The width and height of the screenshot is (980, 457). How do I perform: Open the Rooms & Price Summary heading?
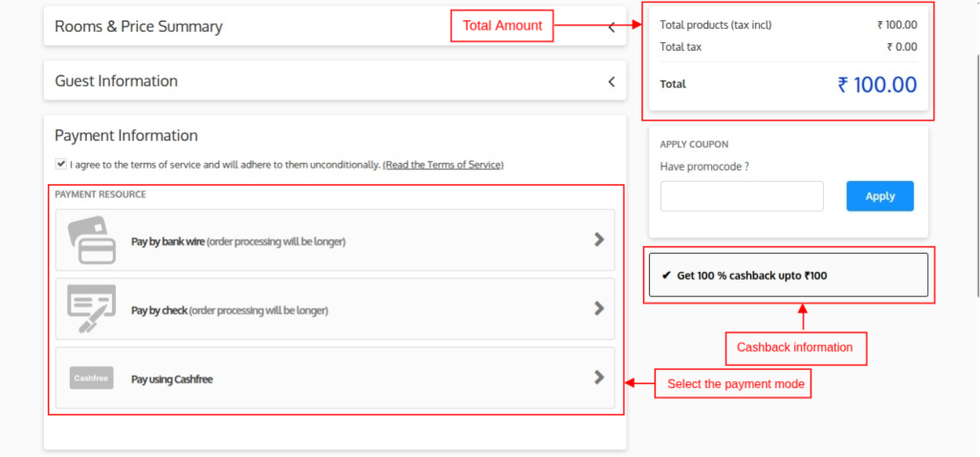[x=139, y=27]
